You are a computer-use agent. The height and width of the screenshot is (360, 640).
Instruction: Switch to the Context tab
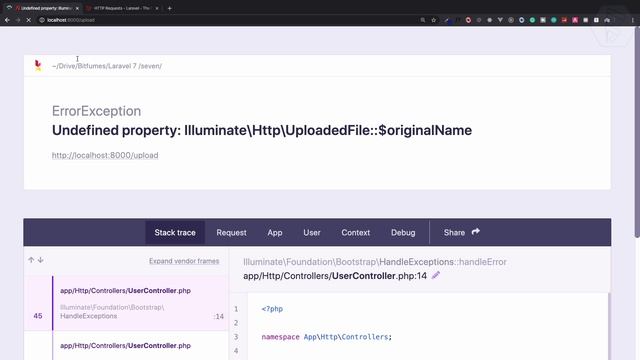(356, 233)
